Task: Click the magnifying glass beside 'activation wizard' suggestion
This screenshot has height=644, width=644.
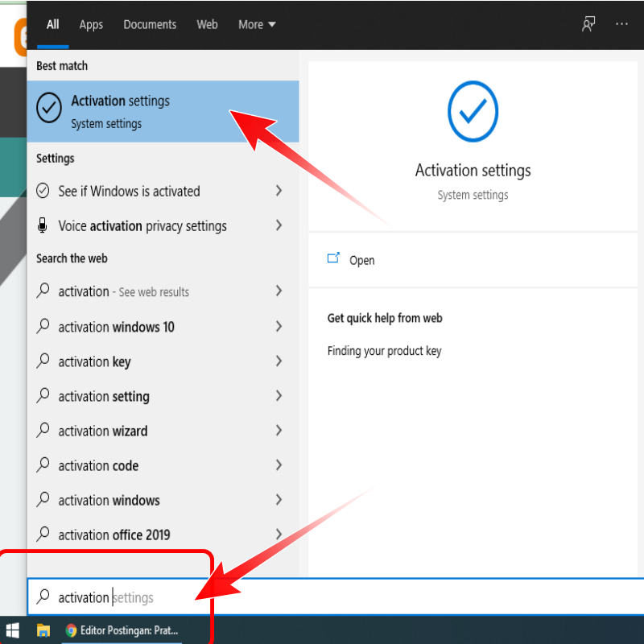Action: pyautogui.click(x=43, y=431)
